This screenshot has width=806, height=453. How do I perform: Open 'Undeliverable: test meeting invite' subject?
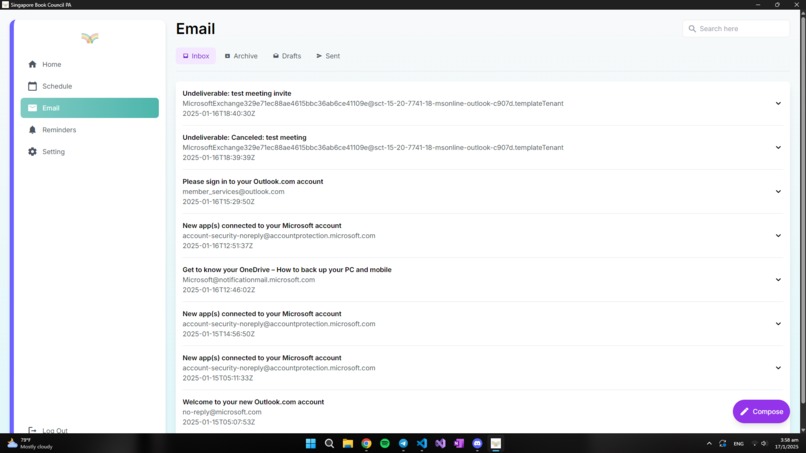(237, 94)
